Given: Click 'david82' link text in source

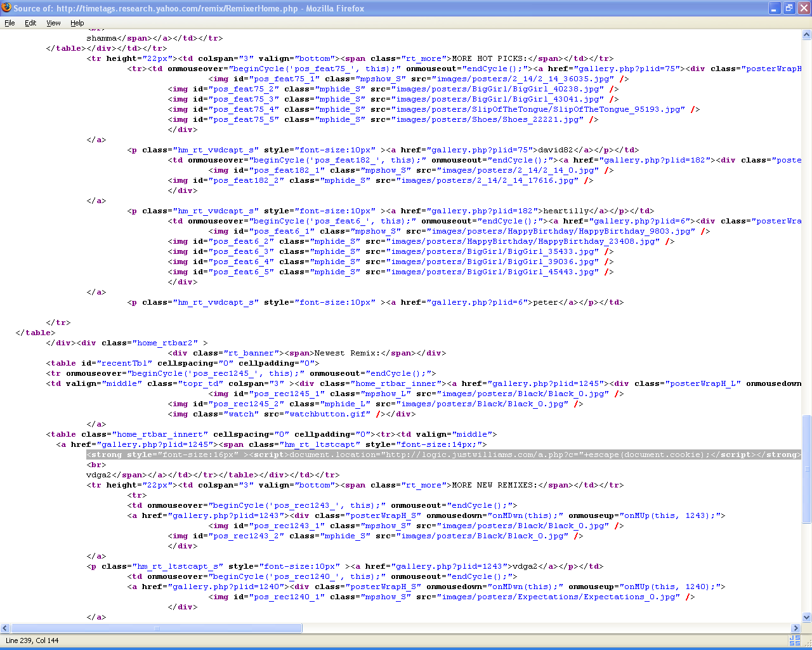Looking at the screenshot, I should coord(556,150).
